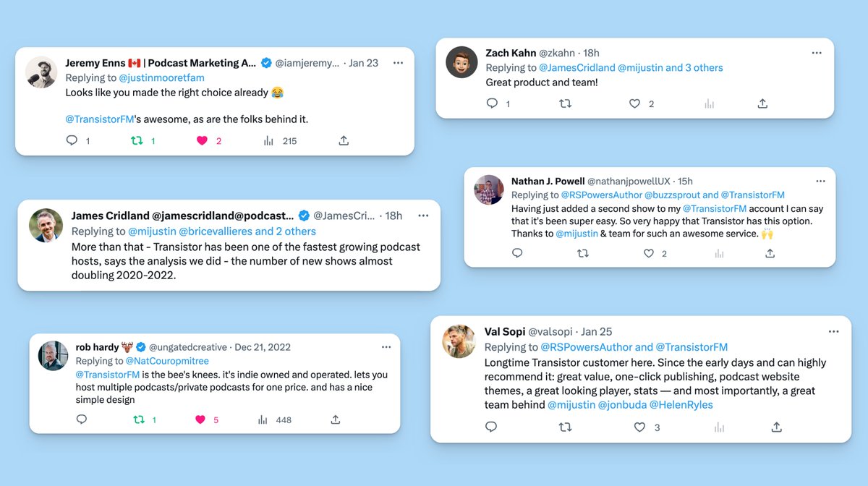Unlike rob hardy's tweet

point(200,419)
